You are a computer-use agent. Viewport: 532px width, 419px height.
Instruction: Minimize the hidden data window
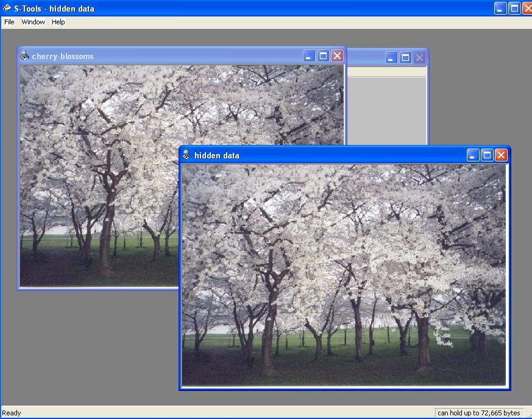tap(473, 155)
